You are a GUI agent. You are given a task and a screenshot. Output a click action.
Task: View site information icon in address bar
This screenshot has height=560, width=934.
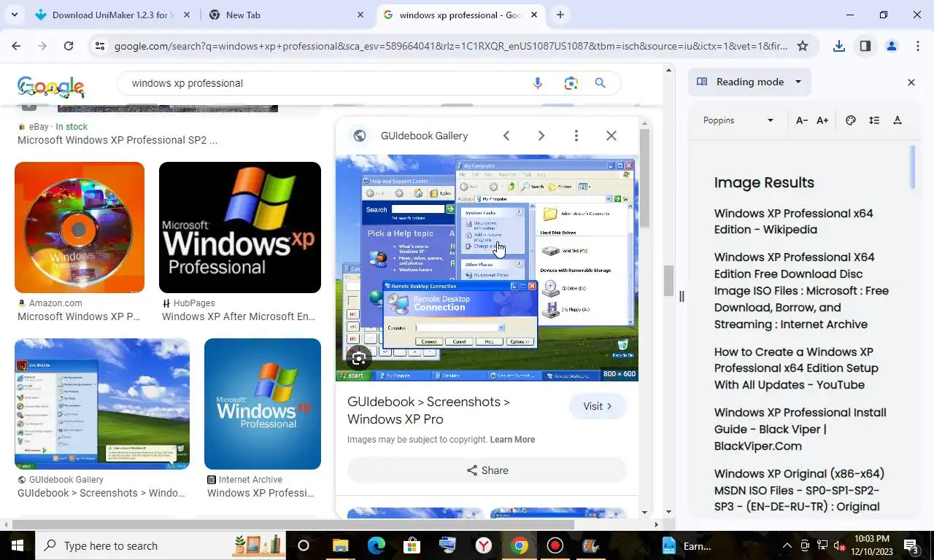coord(100,46)
